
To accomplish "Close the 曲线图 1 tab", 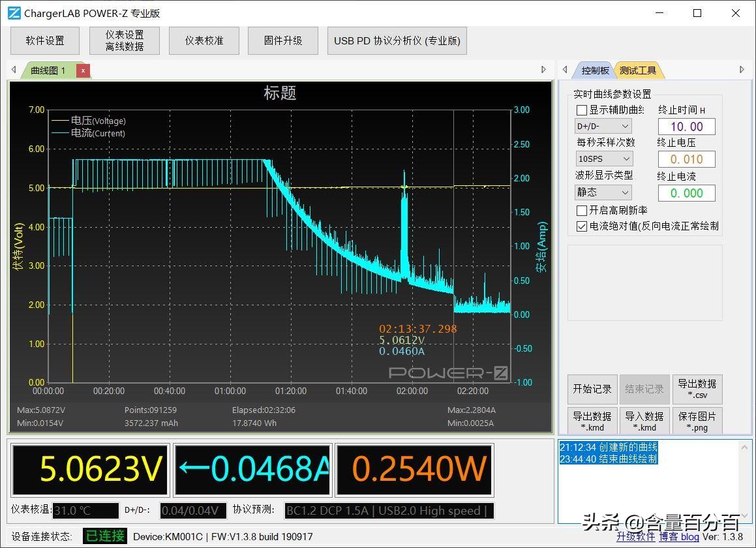I will tap(83, 70).
